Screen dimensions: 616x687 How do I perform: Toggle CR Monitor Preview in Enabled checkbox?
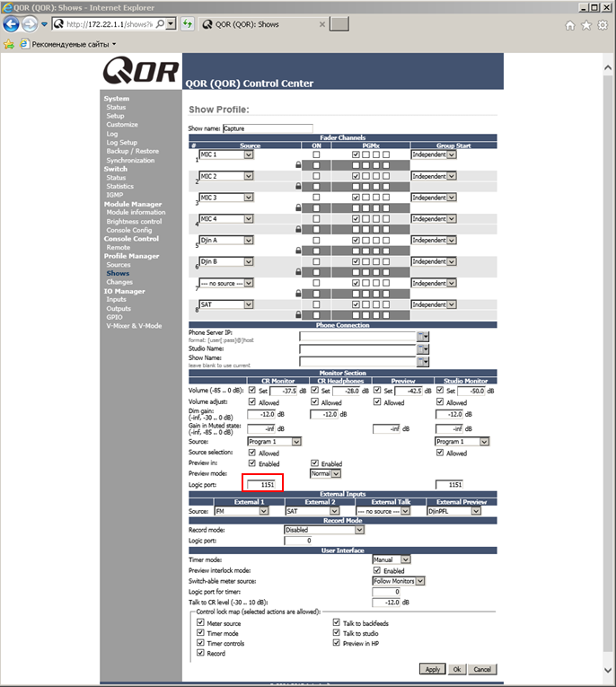252,462
